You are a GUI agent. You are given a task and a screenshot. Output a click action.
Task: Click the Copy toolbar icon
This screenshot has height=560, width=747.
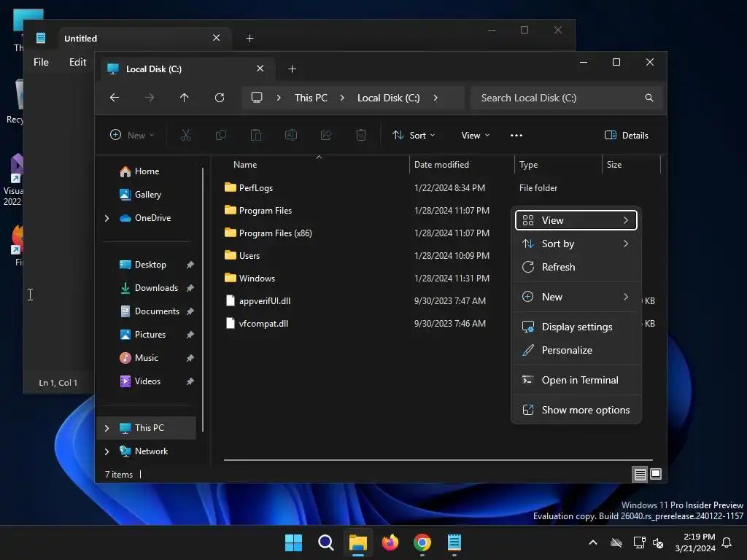tap(220, 135)
